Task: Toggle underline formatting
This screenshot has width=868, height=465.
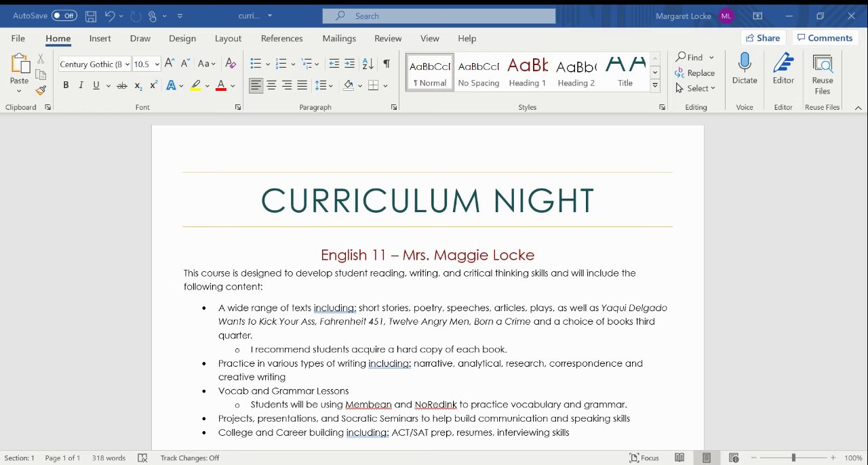Action: 96,85
